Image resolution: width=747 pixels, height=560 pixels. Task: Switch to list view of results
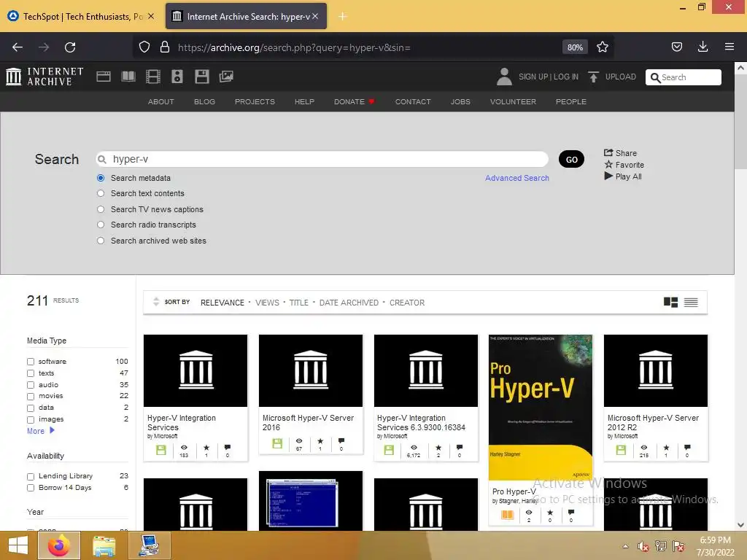[691, 303]
